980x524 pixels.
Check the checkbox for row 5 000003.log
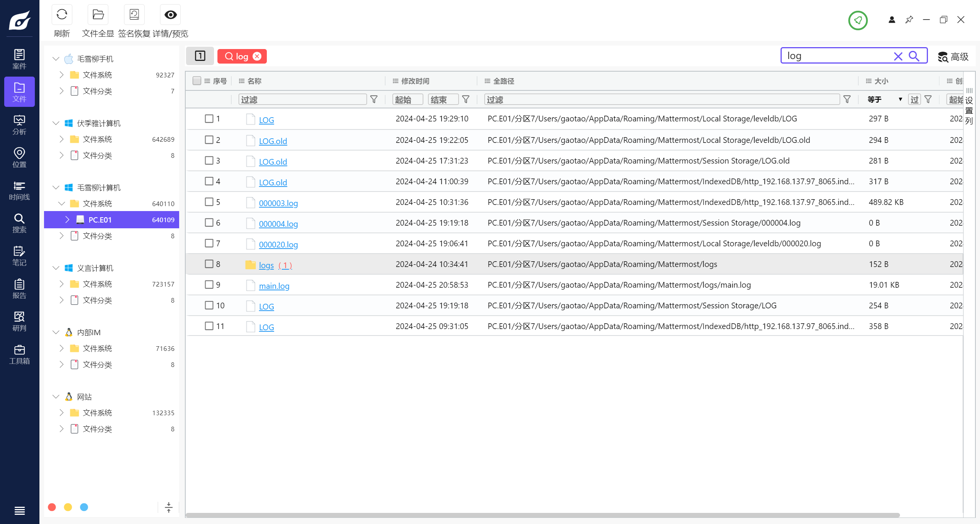coord(209,202)
